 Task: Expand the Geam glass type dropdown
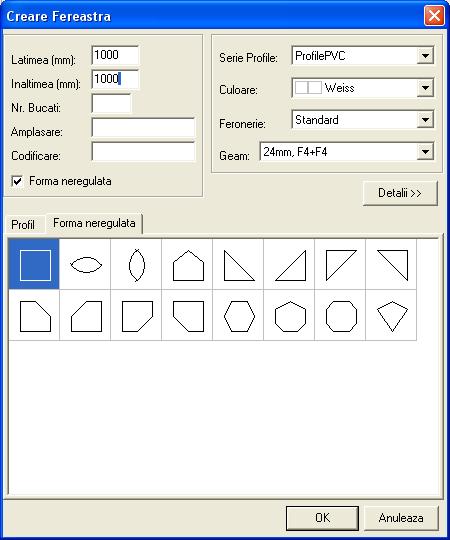point(425,152)
